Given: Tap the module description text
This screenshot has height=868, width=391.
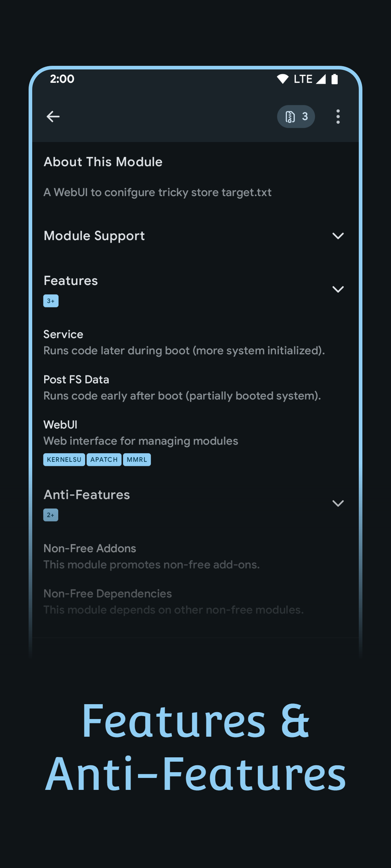Looking at the screenshot, I should 157,192.
